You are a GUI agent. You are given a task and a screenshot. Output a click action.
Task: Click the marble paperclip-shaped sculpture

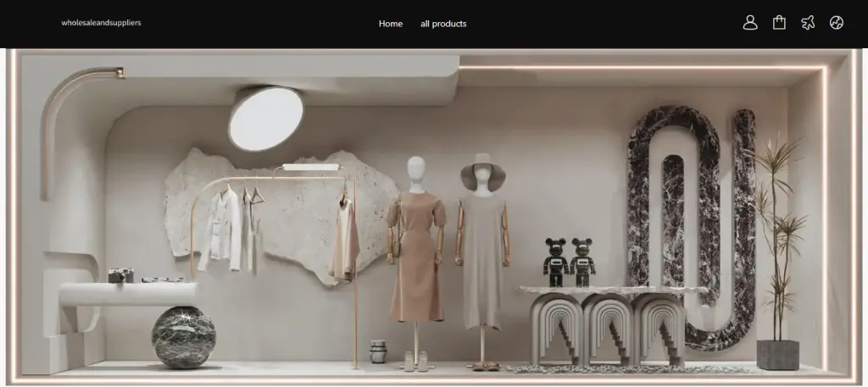(691, 220)
